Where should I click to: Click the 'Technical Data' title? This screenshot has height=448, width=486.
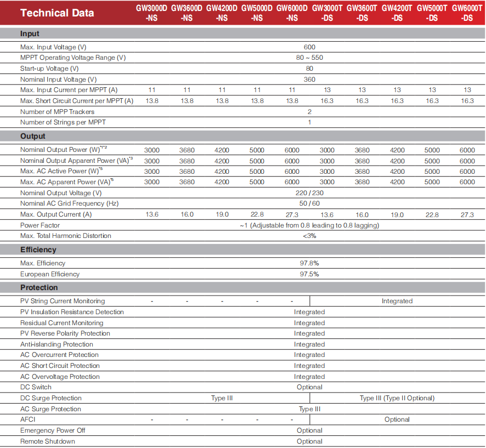pyautogui.click(x=57, y=13)
